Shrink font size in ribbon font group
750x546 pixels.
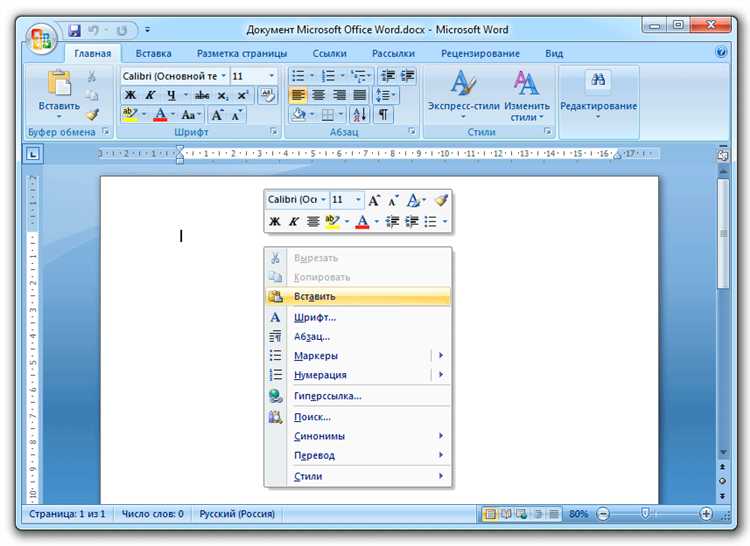[x=237, y=115]
